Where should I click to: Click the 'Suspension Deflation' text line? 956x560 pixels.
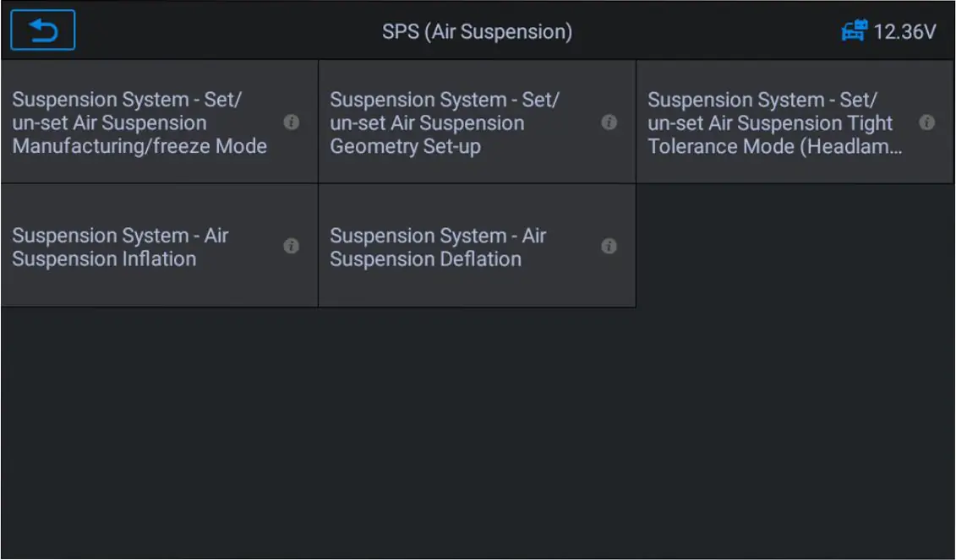click(x=425, y=259)
